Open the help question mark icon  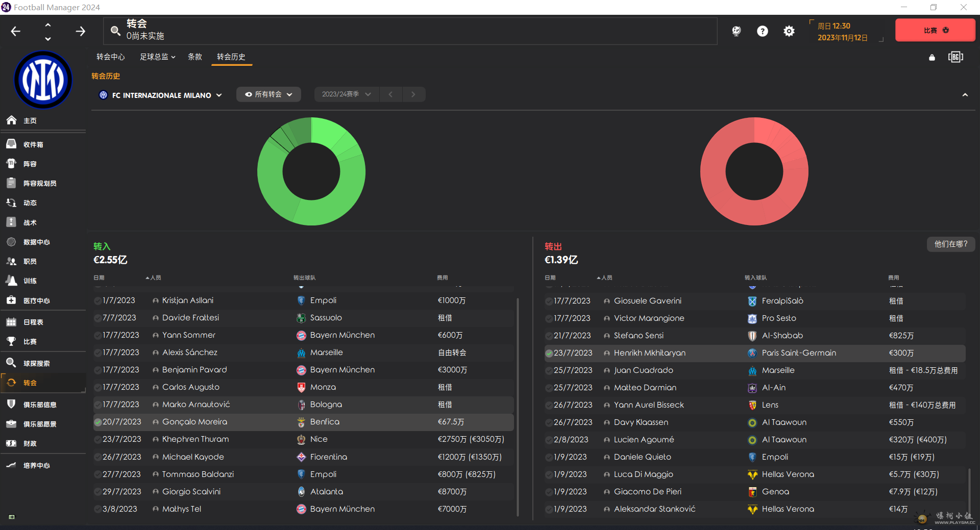(x=762, y=31)
